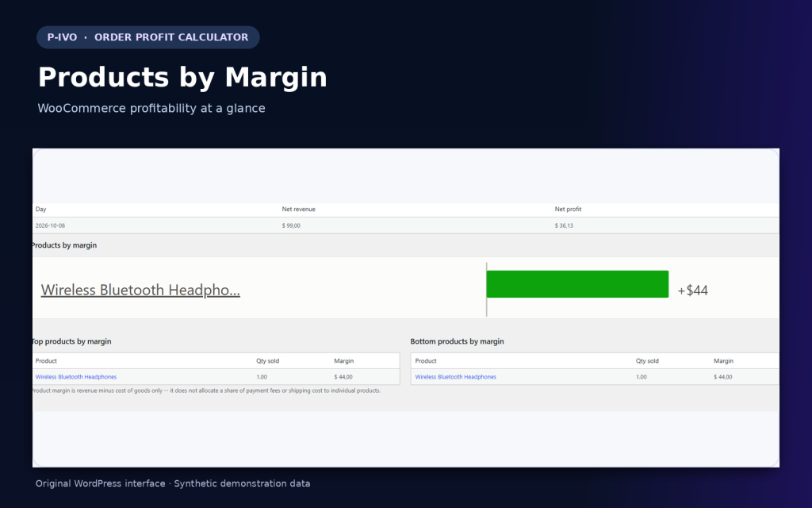Click the Products by Margin main title
This screenshot has width=812, height=508.
(x=182, y=77)
